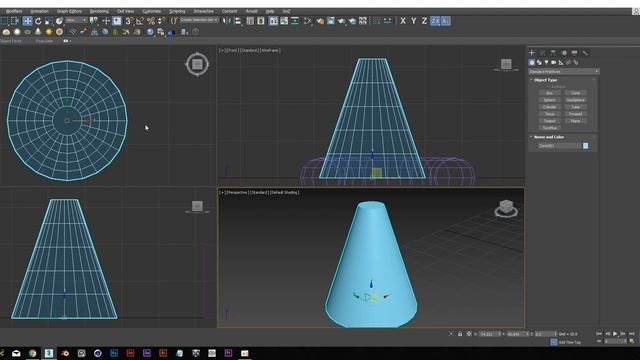Open the reference coordinate system dropdown
Image resolution: width=640 pixels, height=360 pixels.
click(x=76, y=20)
